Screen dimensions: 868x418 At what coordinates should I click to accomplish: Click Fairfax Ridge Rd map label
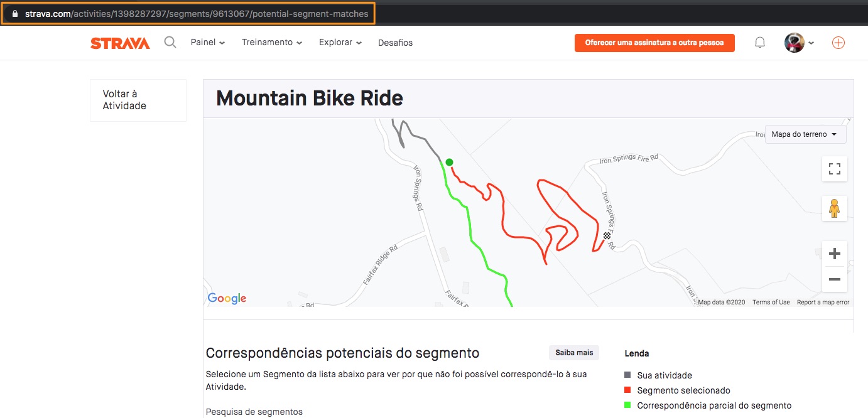point(382,265)
